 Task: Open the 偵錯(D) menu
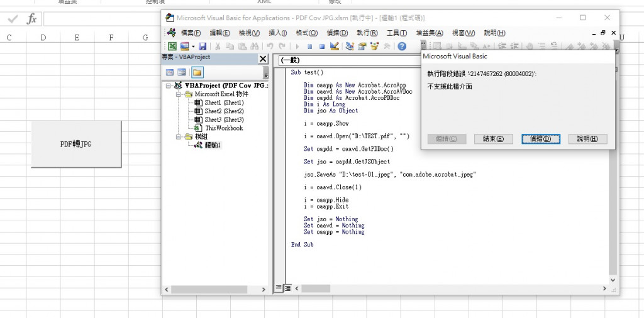[337, 33]
